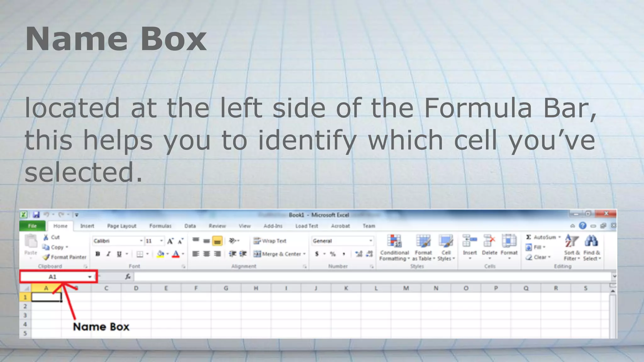Switch to the Review tab

click(217, 226)
